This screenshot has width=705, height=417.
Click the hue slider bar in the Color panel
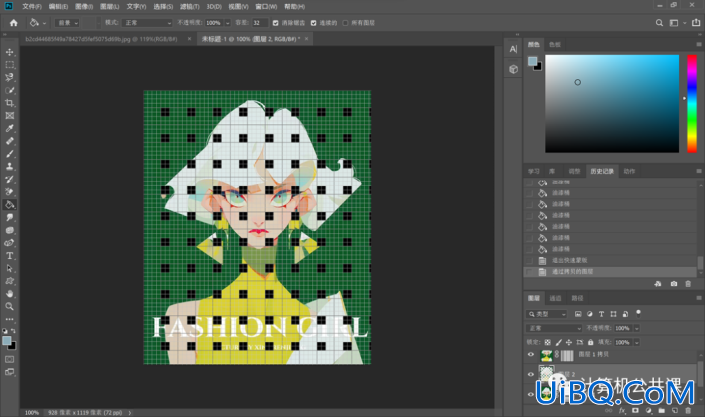coord(692,104)
